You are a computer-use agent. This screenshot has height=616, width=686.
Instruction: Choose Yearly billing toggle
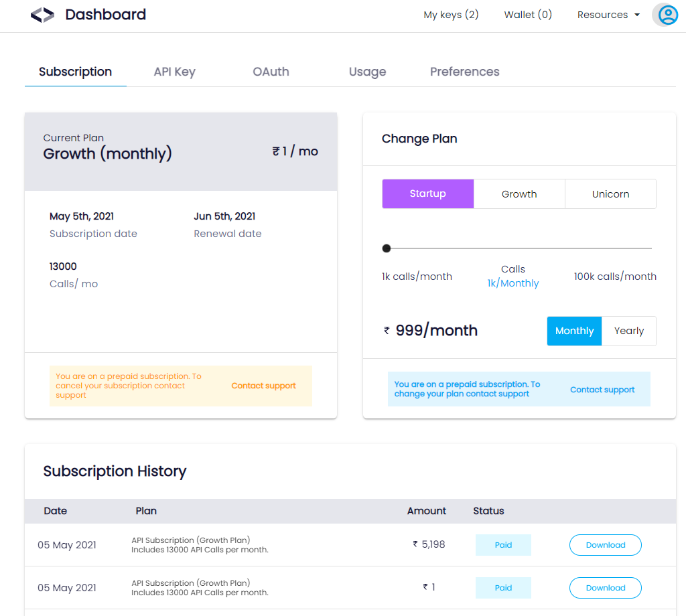click(628, 331)
